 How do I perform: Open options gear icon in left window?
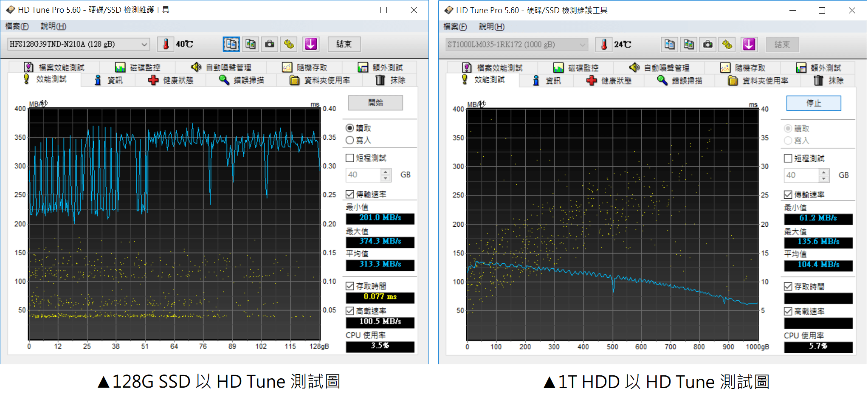tap(289, 44)
